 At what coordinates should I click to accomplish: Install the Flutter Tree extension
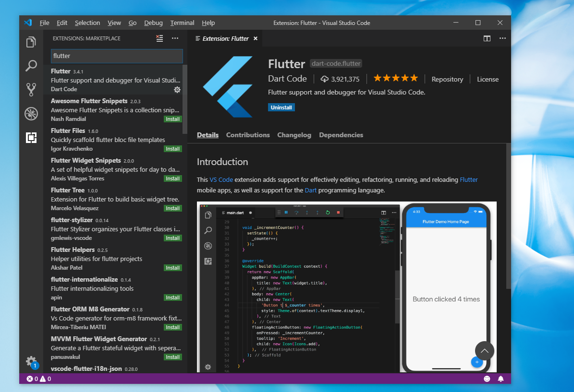coord(173,208)
